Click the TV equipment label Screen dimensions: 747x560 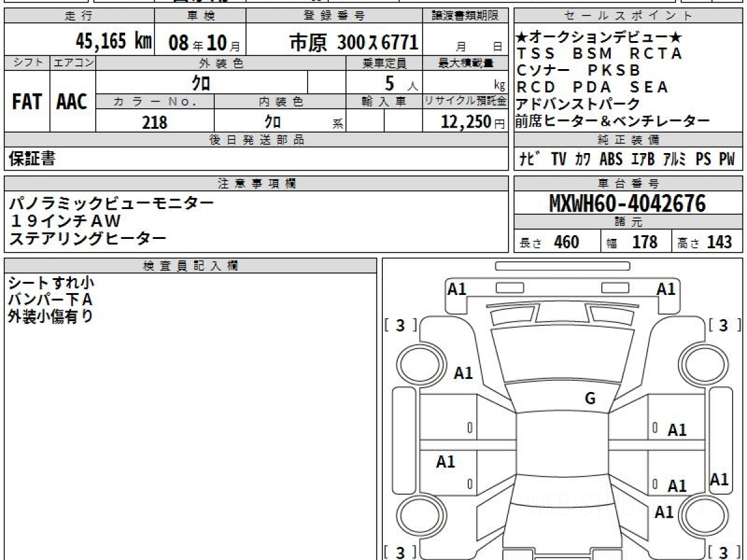[558, 159]
